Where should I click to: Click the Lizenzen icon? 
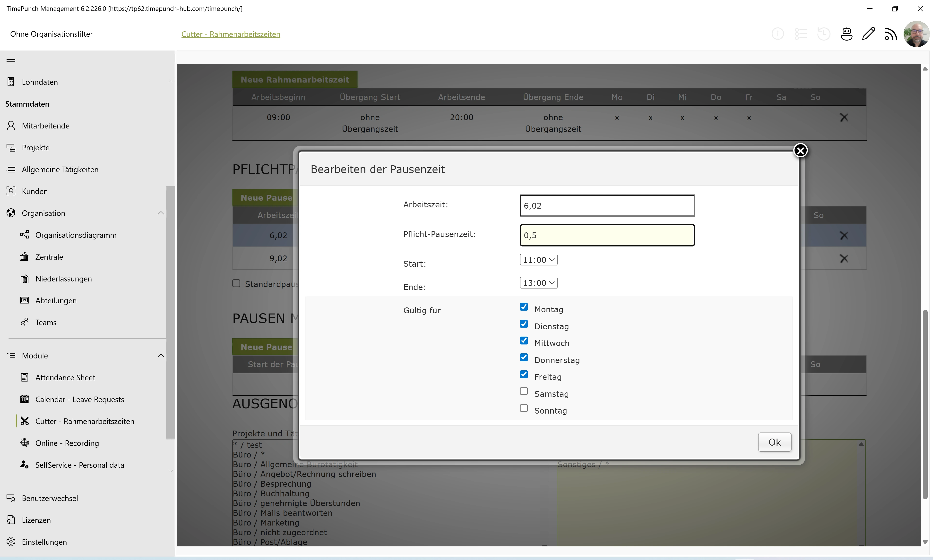11,520
